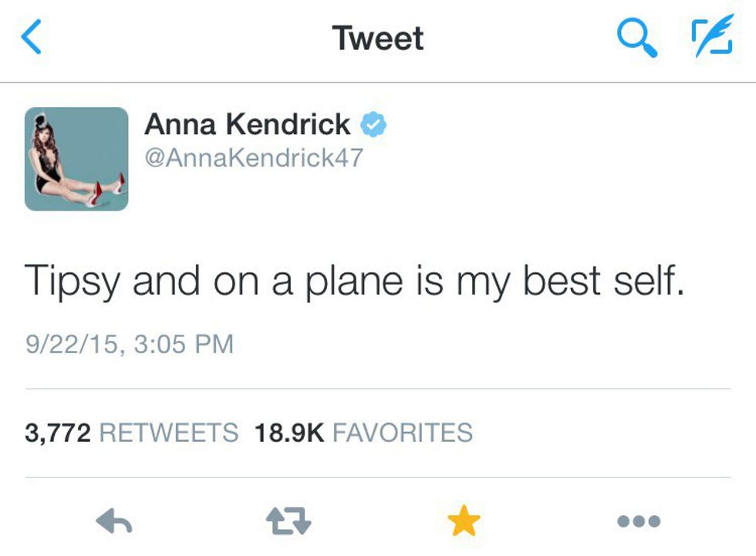Retweet the tipsy plane tweet

[288, 522]
